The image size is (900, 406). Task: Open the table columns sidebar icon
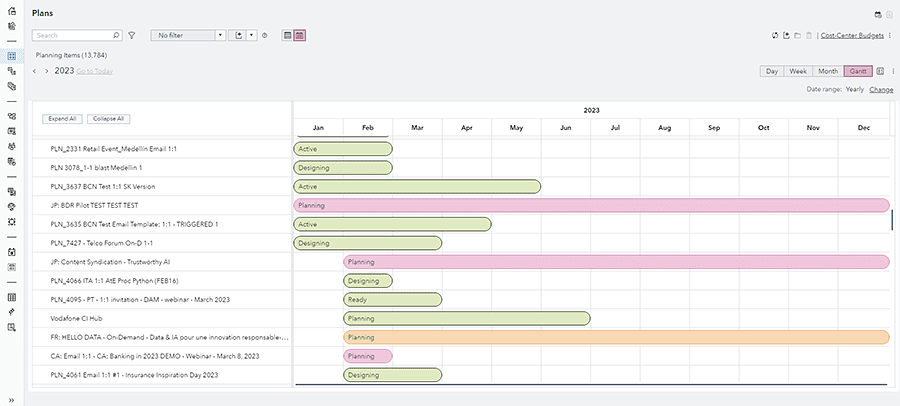[12, 297]
